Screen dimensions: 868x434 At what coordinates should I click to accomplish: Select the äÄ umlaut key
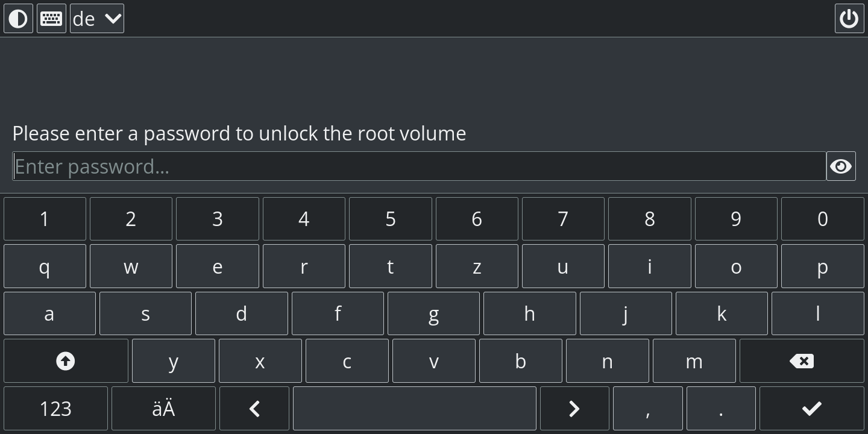pos(163,408)
